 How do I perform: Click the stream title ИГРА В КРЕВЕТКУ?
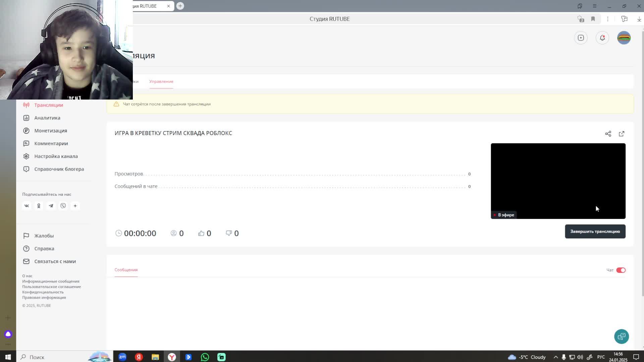[x=173, y=133]
